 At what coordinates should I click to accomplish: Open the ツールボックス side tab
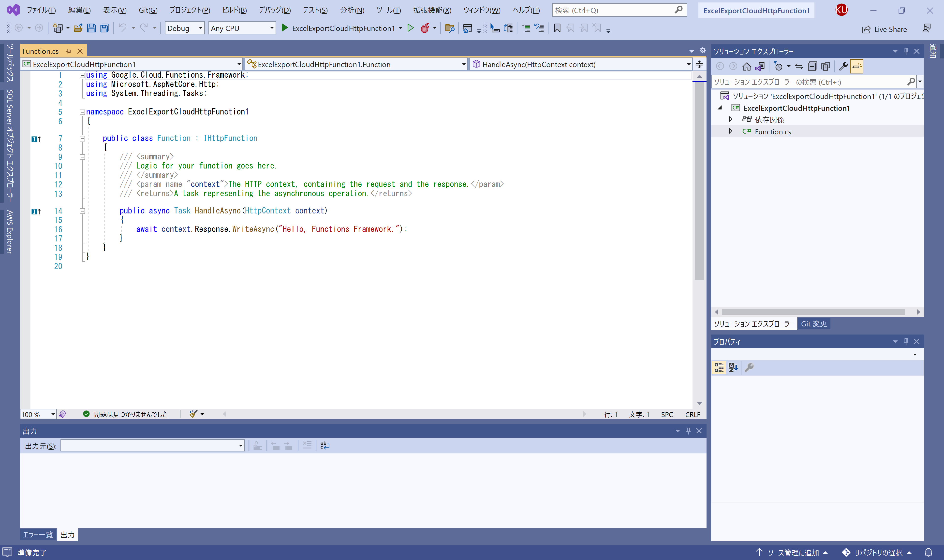pyautogui.click(x=9, y=63)
